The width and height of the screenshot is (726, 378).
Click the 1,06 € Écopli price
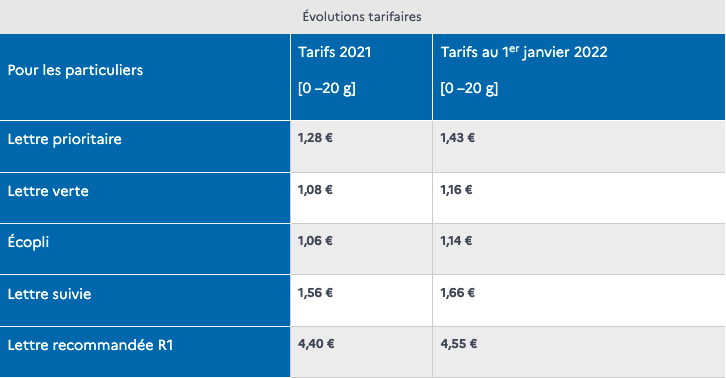coord(315,240)
